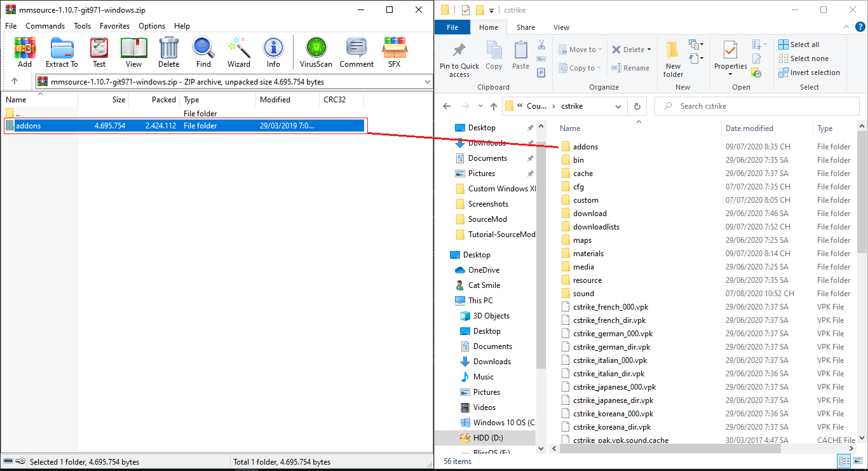Go up one level in WinRAR archive

pyautogui.click(x=15, y=81)
